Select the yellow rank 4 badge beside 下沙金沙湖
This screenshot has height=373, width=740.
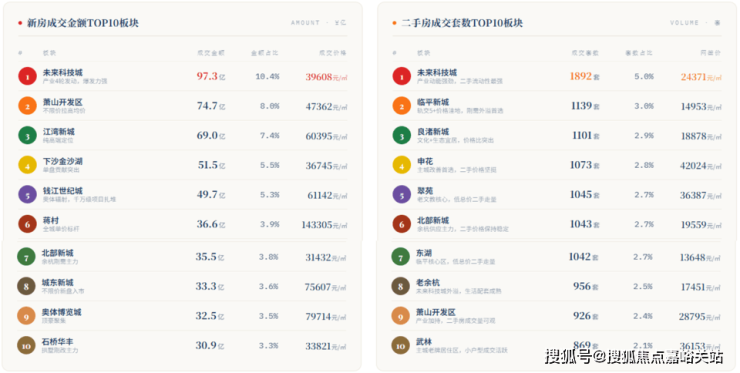[x=27, y=165]
